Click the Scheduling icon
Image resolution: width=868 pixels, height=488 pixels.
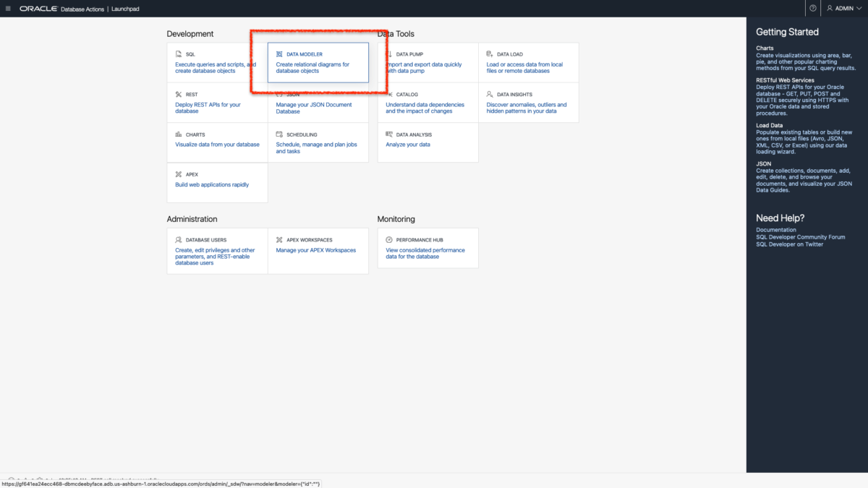[278, 134]
